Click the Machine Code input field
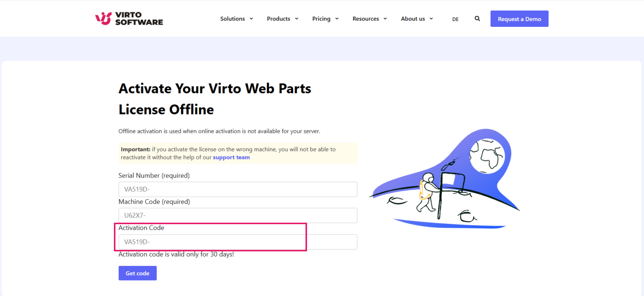The image size is (644, 296). coord(238,215)
